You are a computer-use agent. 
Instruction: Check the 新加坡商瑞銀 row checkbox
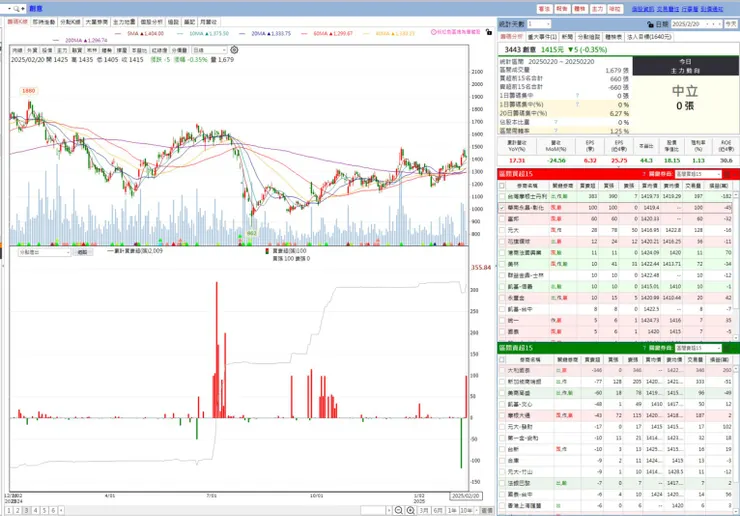click(502, 381)
